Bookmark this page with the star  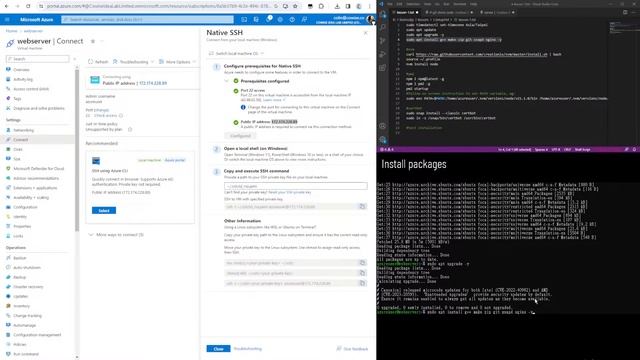[295, 6]
